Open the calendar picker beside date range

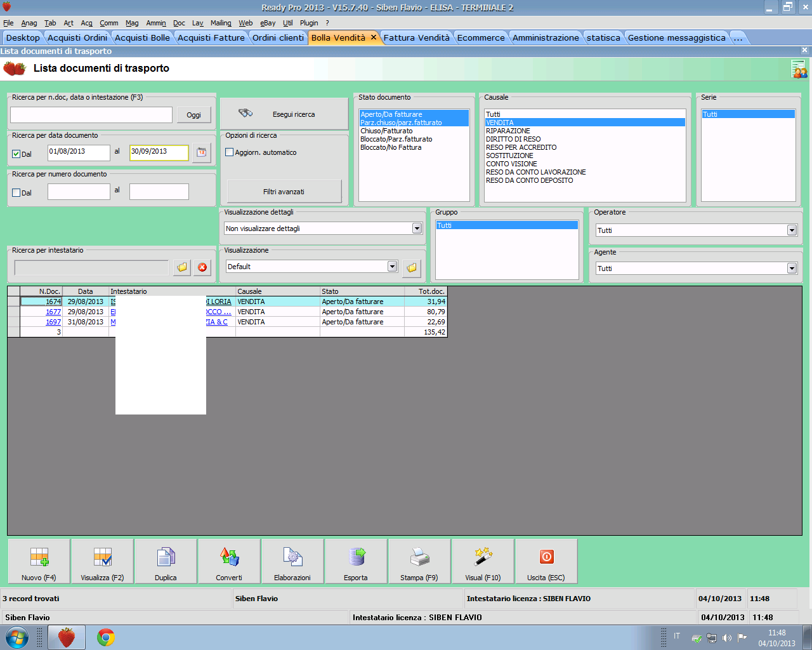pos(201,152)
